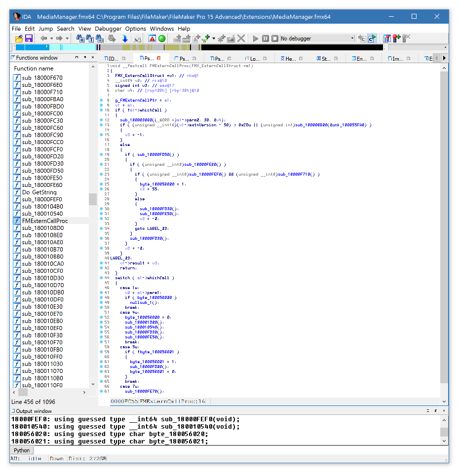Toggle the breakpoint dot on line 41
Image resolution: width=459 pixels, height=476 pixels.
pos(101,263)
